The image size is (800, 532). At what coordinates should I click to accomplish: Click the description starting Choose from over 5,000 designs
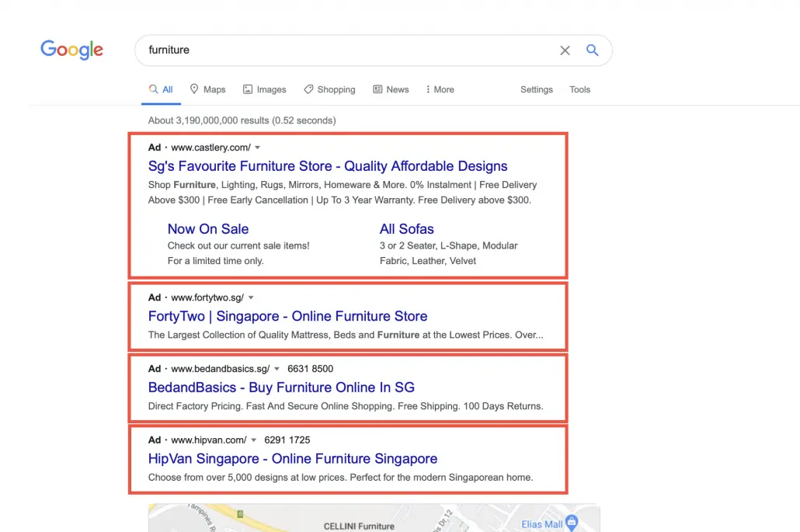pyautogui.click(x=341, y=478)
